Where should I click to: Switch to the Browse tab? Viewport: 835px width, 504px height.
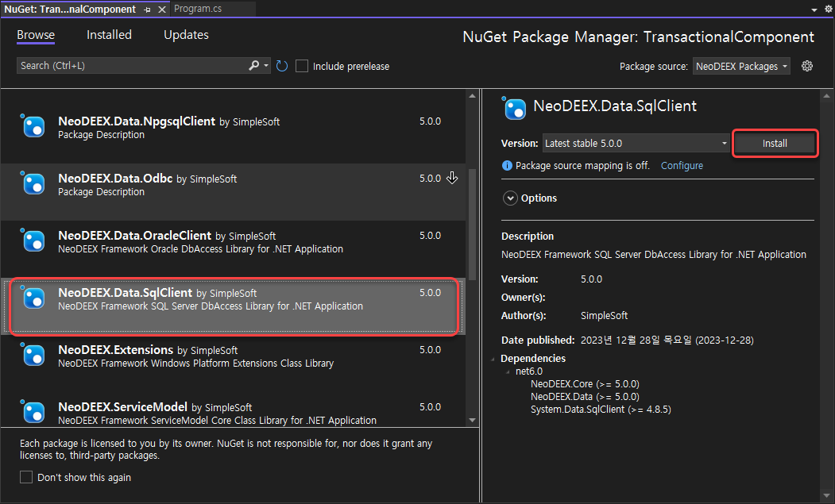pyautogui.click(x=36, y=35)
